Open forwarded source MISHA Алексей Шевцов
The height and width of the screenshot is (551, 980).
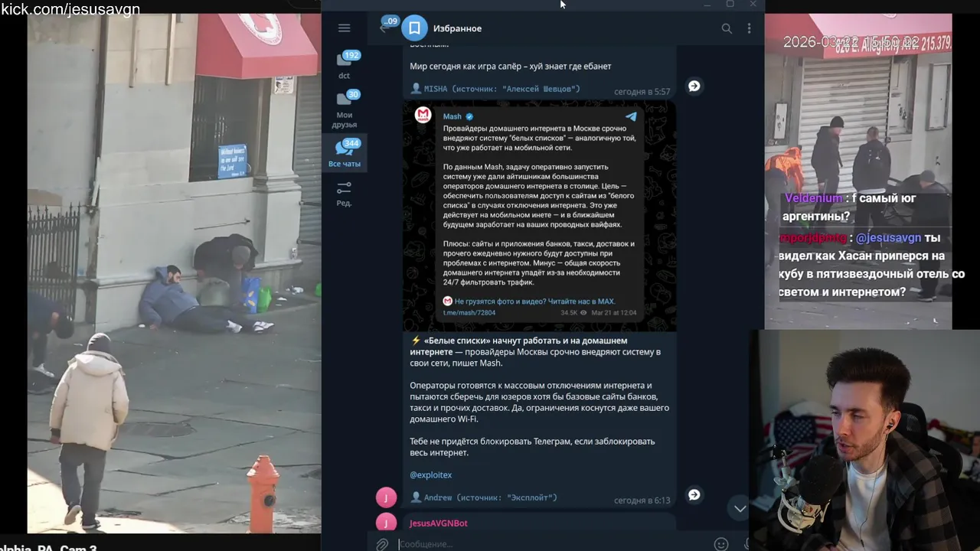[495, 90]
